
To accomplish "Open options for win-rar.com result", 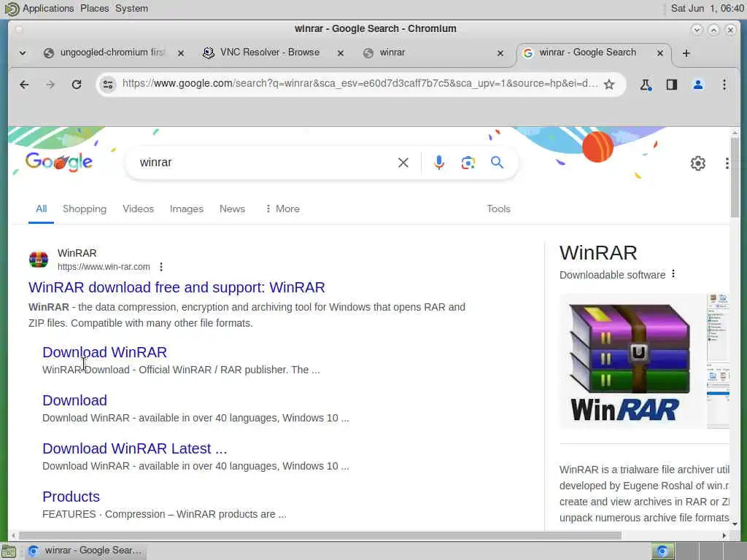I will click(x=161, y=267).
